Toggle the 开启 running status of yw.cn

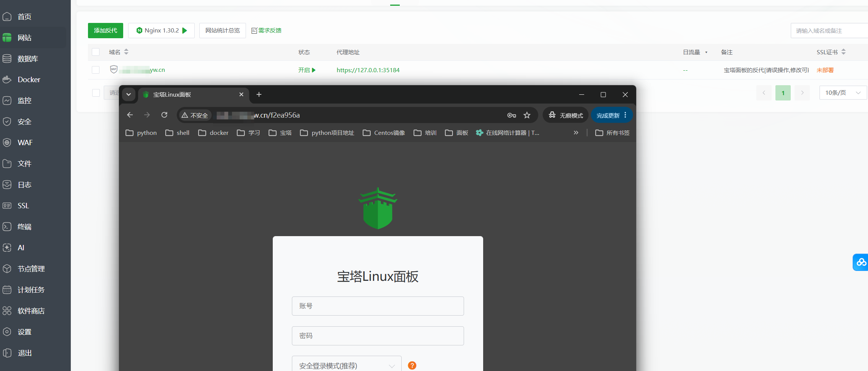(x=307, y=70)
